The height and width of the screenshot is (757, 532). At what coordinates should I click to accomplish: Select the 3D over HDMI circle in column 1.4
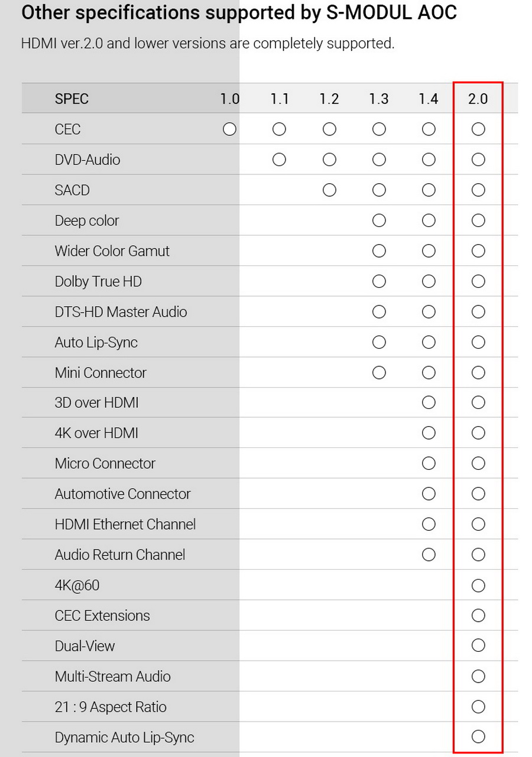[x=429, y=402]
